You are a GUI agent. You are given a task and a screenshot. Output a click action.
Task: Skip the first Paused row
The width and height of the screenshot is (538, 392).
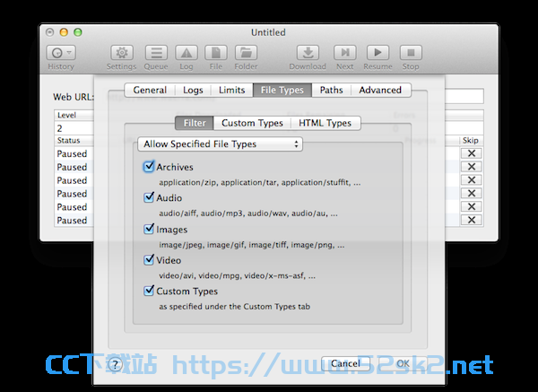[x=472, y=153]
